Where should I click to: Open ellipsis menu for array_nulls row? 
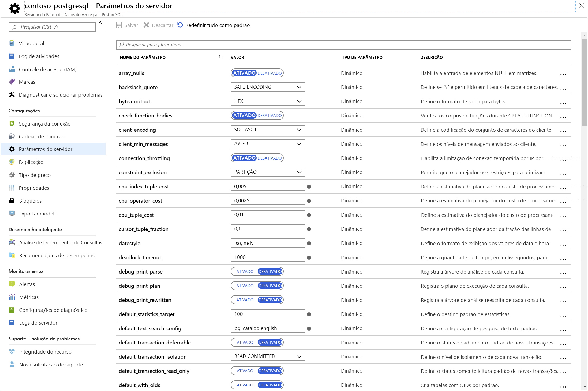(x=563, y=75)
